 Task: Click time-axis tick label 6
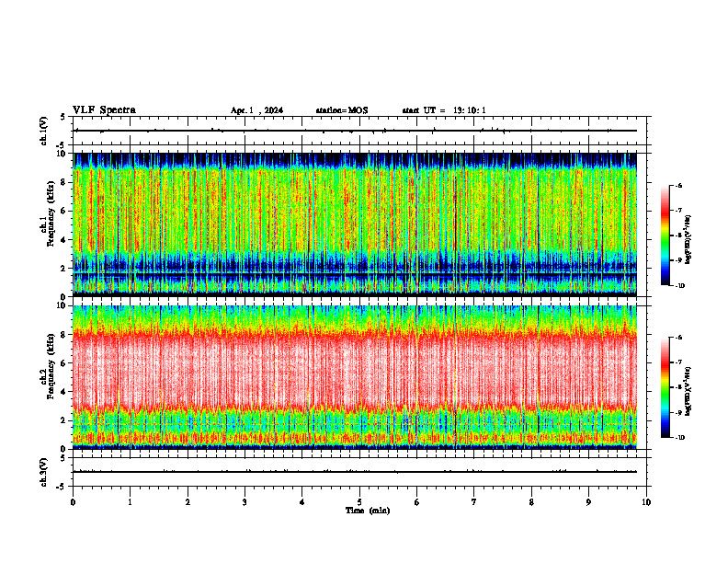[417, 502]
